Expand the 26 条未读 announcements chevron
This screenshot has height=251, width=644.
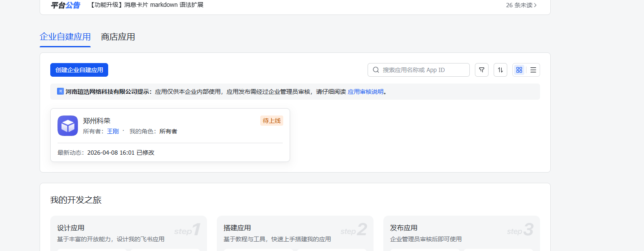pyautogui.click(x=535, y=5)
